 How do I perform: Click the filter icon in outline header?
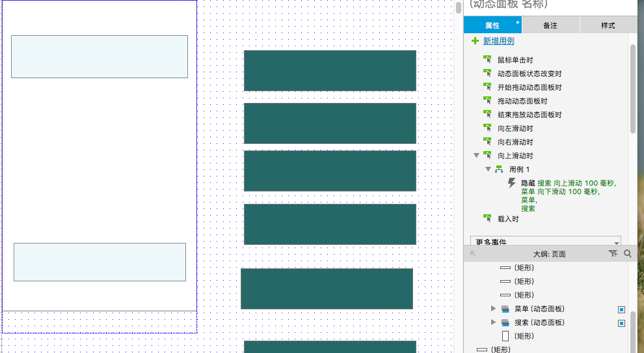point(612,254)
